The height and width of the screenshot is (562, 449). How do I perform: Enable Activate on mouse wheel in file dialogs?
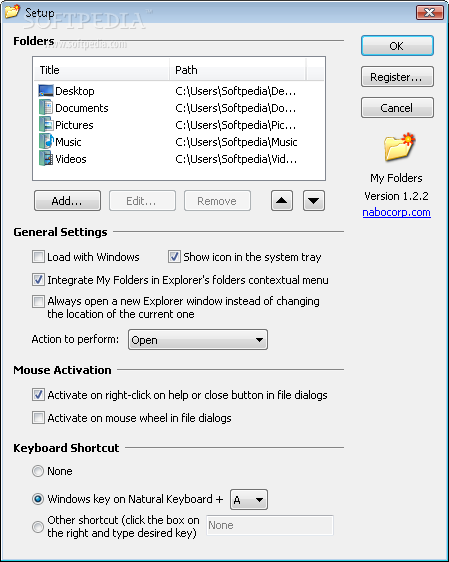[x=38, y=418]
